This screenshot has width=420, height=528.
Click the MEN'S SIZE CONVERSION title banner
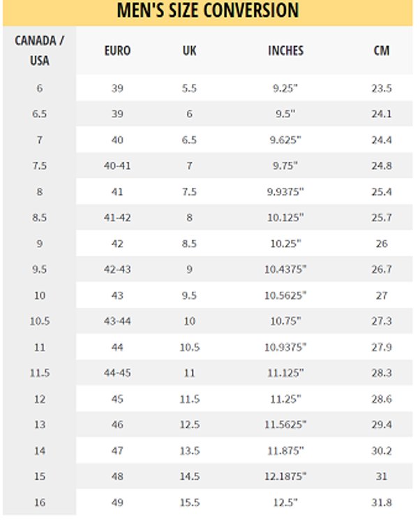[208, 12]
